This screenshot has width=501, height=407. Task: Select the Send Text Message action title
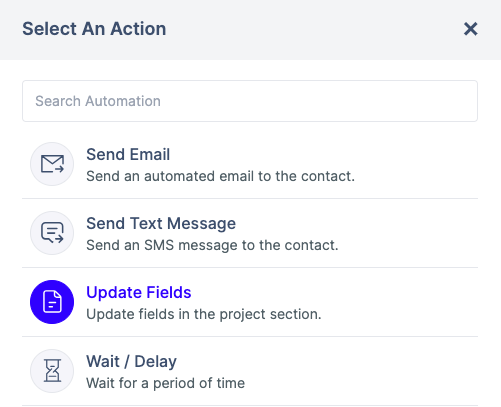(x=161, y=223)
